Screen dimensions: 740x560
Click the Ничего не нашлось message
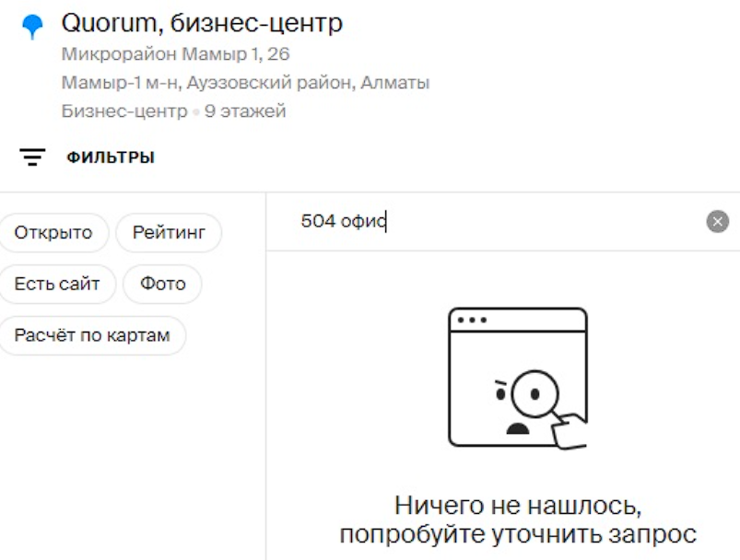[518, 506]
